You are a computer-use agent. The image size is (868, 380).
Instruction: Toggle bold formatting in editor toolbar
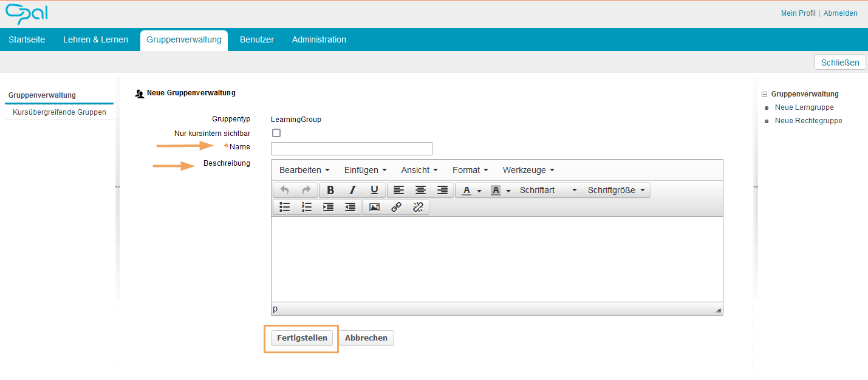point(330,191)
